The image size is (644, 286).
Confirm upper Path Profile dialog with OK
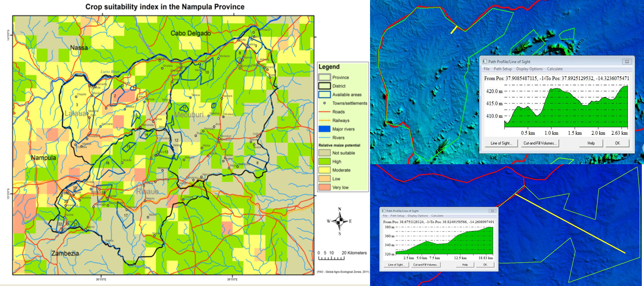[617, 143]
